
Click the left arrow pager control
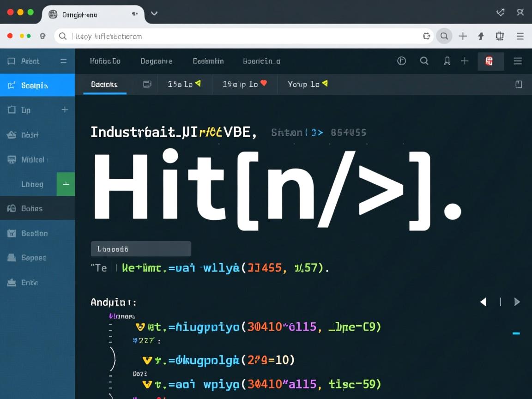(483, 302)
